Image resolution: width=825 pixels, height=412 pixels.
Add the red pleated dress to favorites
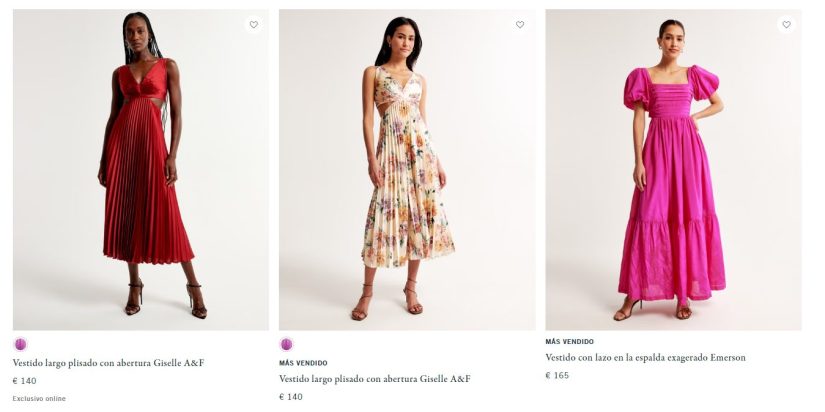(254, 25)
